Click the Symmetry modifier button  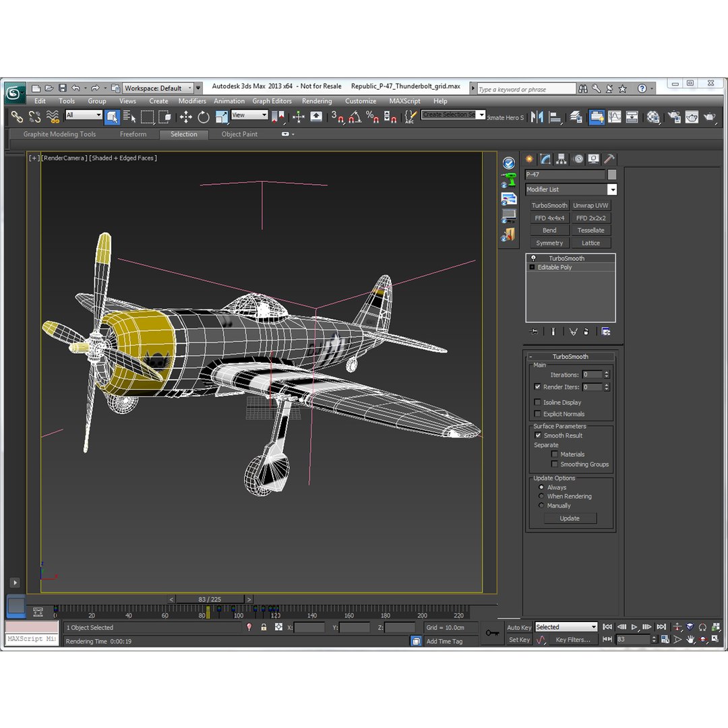[549, 243]
